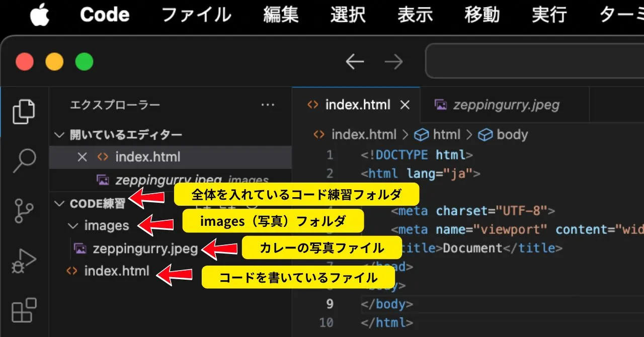Open the Explorer view in activity bar
644x337 pixels.
[x=24, y=112]
